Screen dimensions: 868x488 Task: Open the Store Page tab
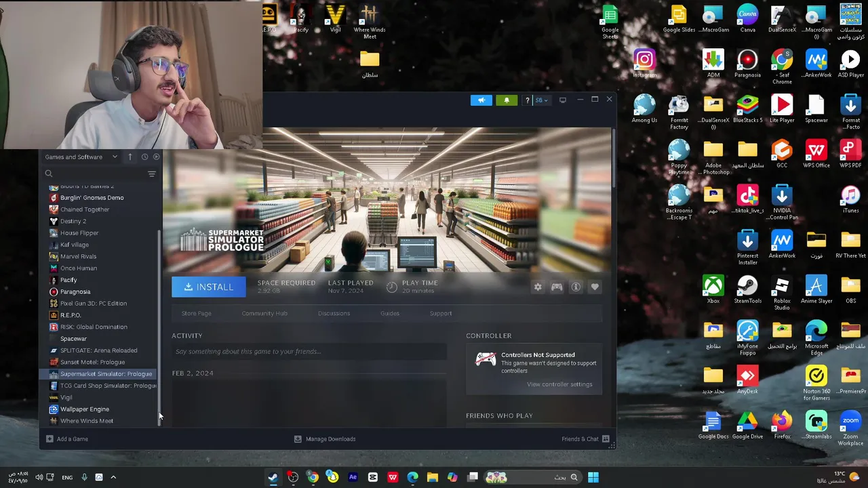(x=197, y=313)
